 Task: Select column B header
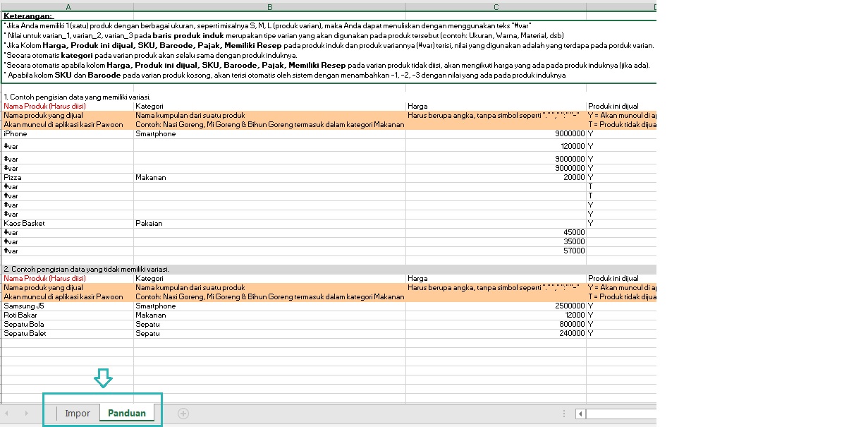[x=270, y=7]
